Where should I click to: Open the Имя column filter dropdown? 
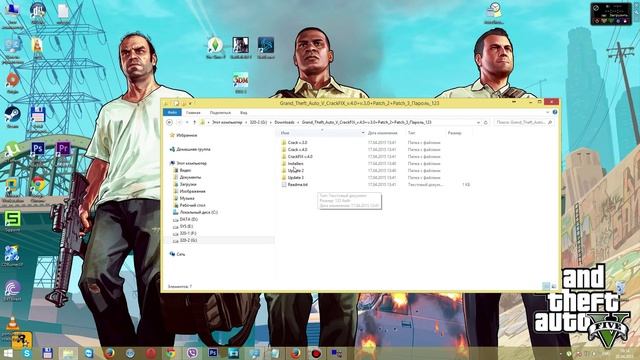[x=362, y=133]
